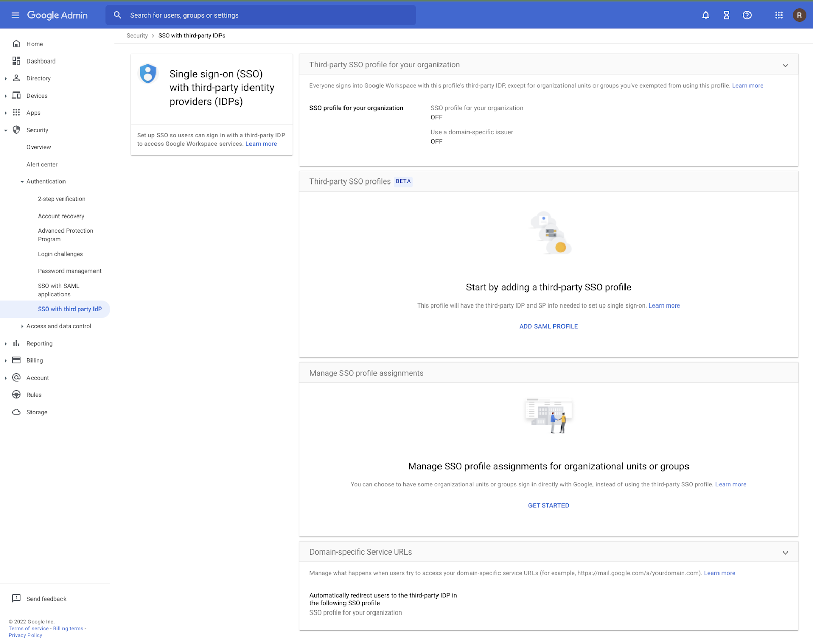Image resolution: width=813 pixels, height=644 pixels.
Task: Collapse the Security section arrow
Action: 6,131
